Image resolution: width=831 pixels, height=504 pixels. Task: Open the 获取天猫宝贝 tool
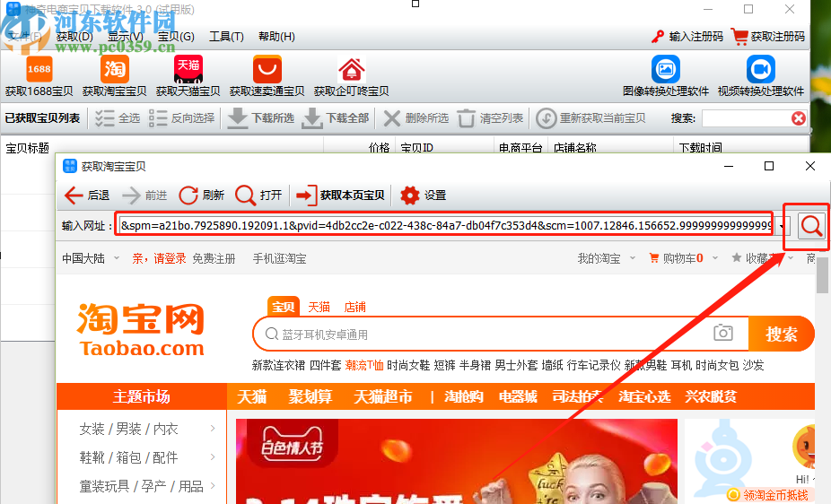(x=188, y=77)
